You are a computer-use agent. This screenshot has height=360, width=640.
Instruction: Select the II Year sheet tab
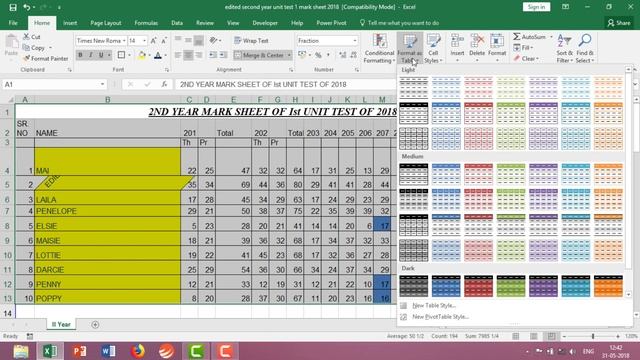pos(61,324)
